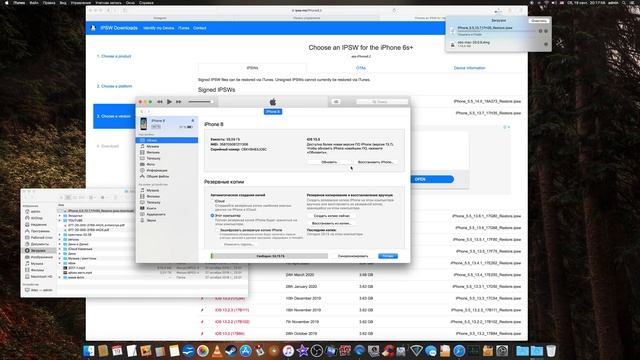
Task: Click Создать копию сейчас button
Action: point(331,216)
